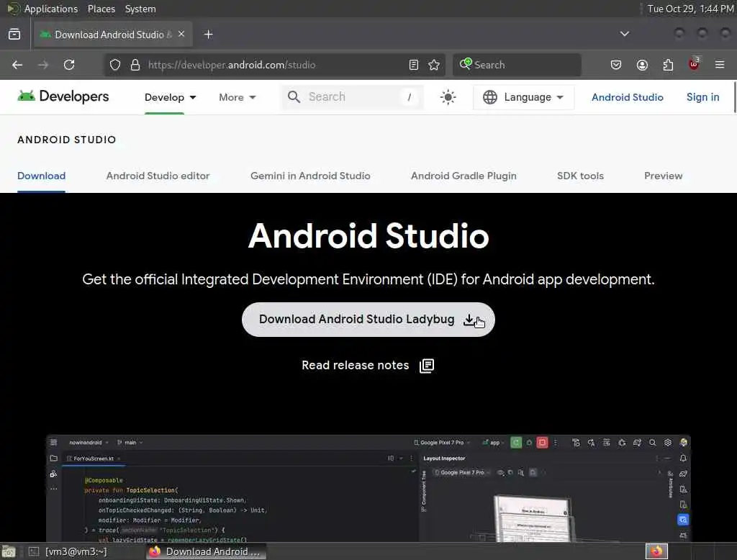737x560 pixels.
Task: Click the Firefox icon in bottom-right tray
Action: click(656, 551)
